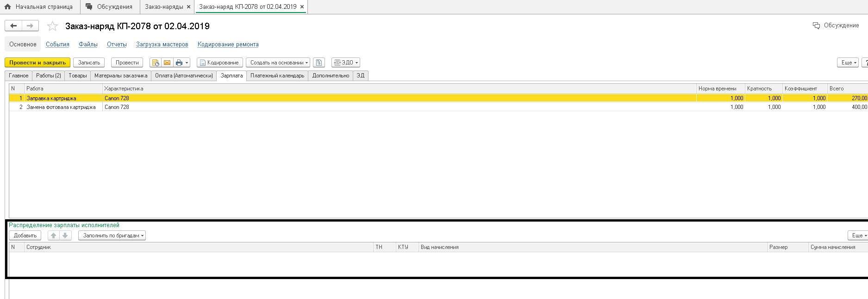868x299 pixels.
Task: Click the printer icon in toolbar
Action: pos(179,63)
